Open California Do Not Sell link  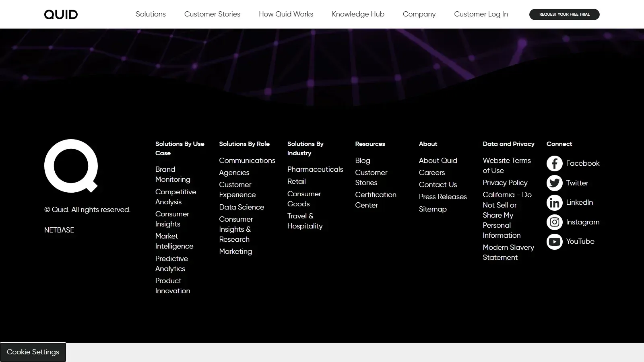click(507, 215)
